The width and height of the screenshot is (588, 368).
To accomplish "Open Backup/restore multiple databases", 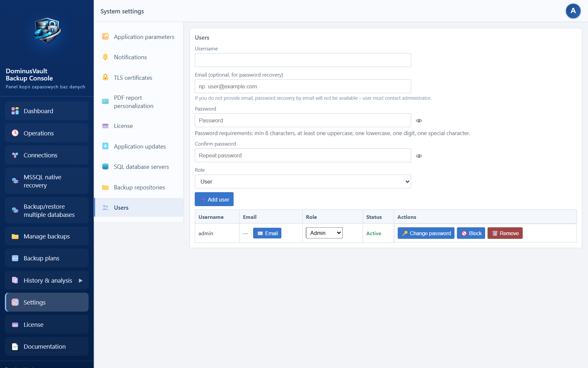I will pyautogui.click(x=47, y=210).
